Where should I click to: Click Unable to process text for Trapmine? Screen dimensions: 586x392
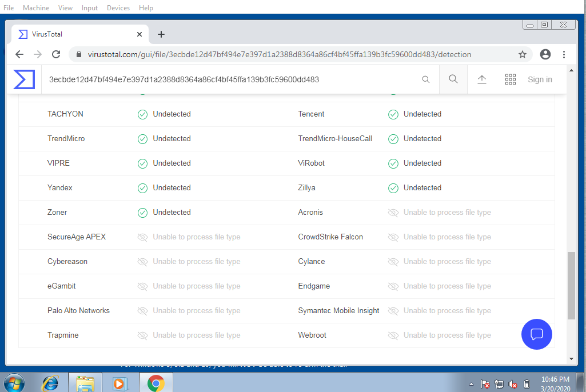point(196,335)
